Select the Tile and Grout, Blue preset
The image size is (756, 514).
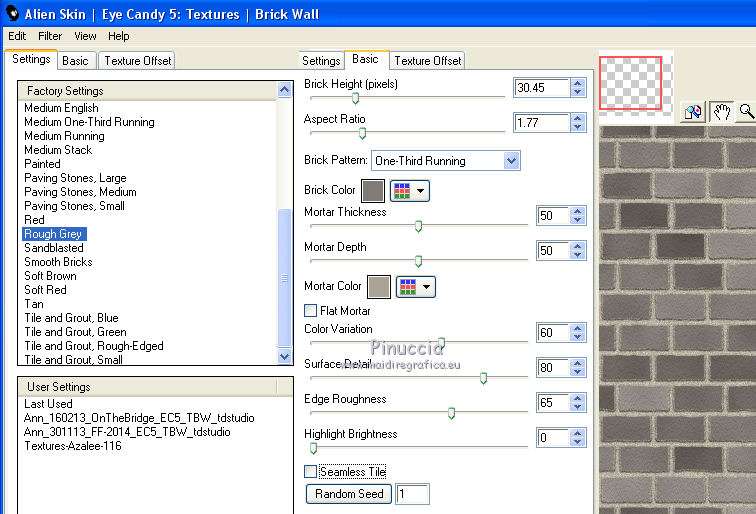71,317
